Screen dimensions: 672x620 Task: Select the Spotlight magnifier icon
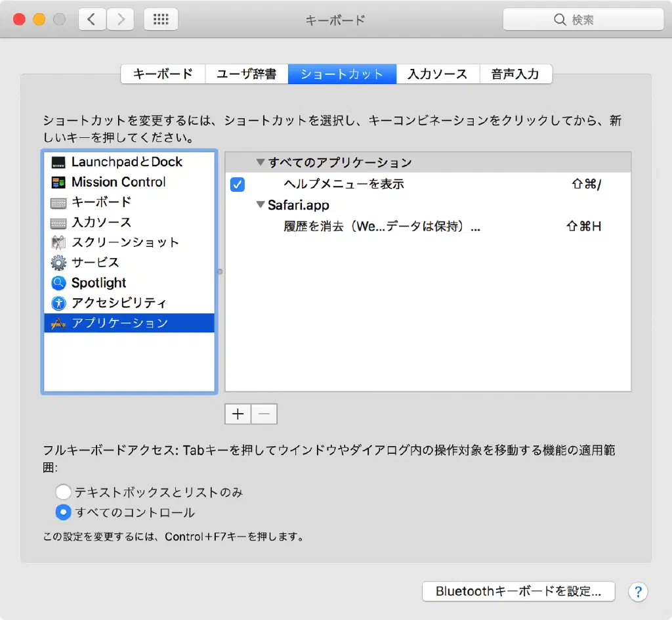click(58, 283)
